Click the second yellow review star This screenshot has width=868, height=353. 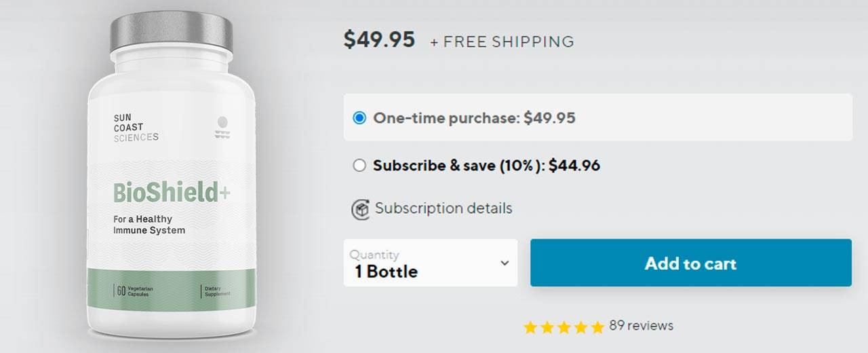(x=547, y=327)
